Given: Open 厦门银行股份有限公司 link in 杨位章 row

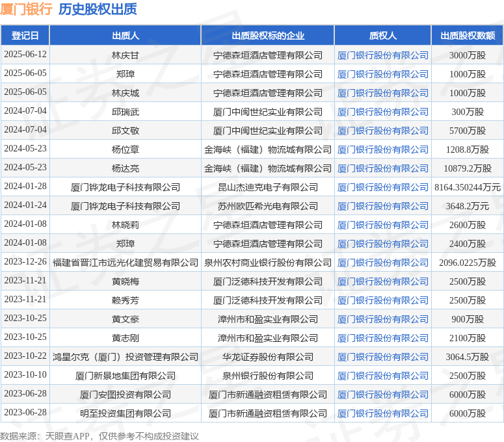Looking at the screenshot, I should point(382,149).
